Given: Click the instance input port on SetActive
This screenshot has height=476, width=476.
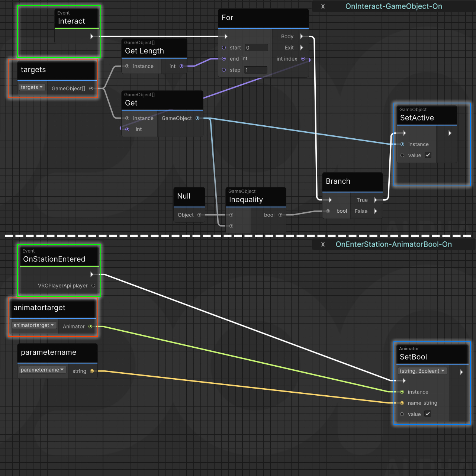Looking at the screenshot, I should (402, 144).
